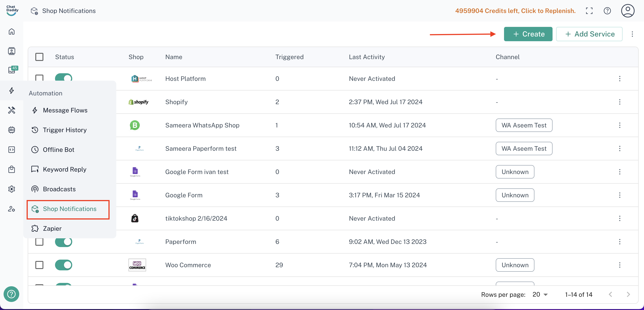Open the AI chip icon in sidebar
Image resolution: width=644 pixels, height=310 pixels.
(x=11, y=130)
